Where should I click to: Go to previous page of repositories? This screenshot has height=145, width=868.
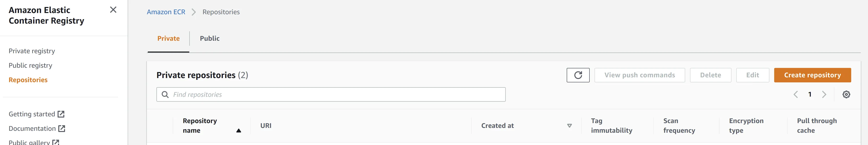point(796,95)
